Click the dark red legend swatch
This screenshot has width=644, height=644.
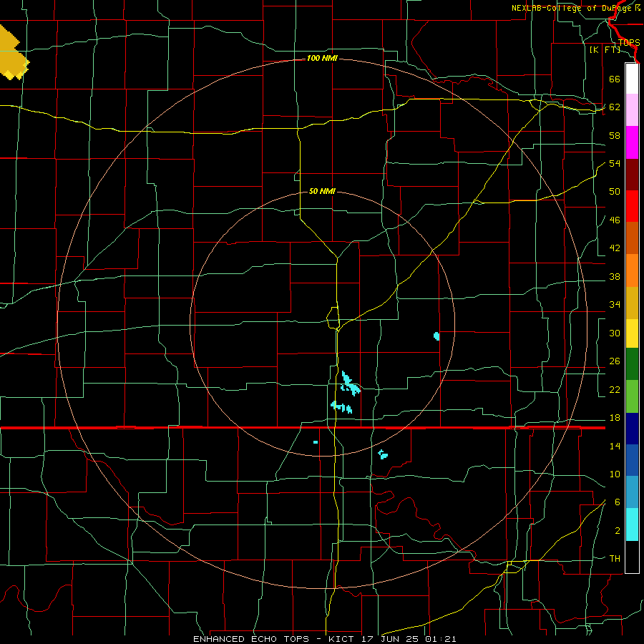click(x=632, y=175)
